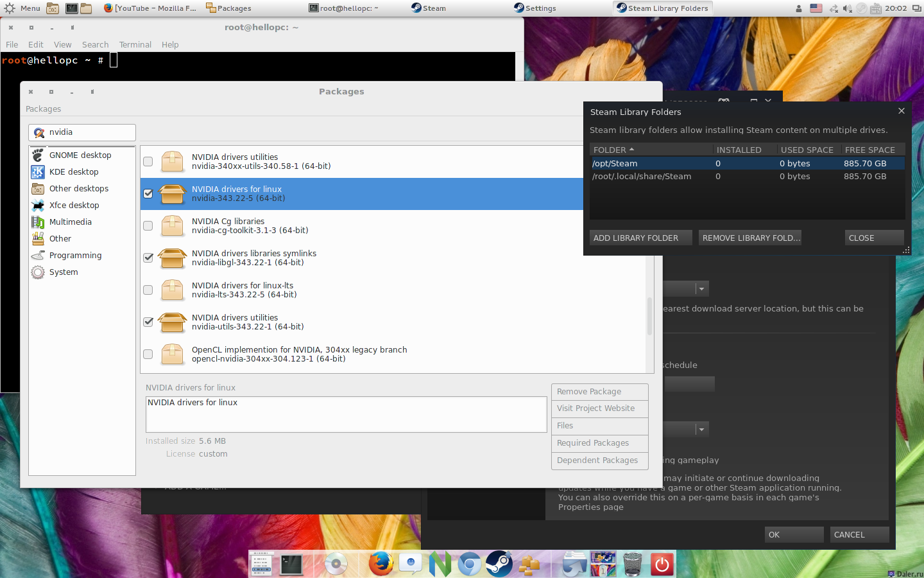
Task: Click the Files button in Packages
Action: (x=600, y=426)
